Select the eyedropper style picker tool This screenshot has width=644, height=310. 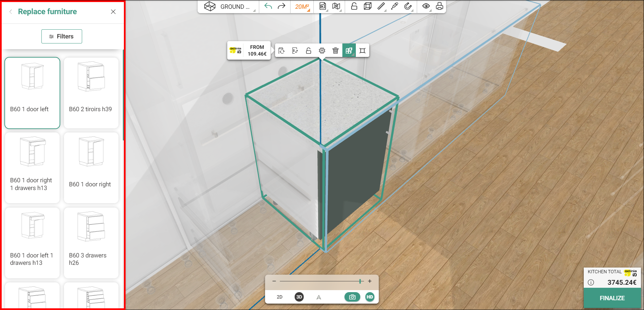[x=395, y=6]
